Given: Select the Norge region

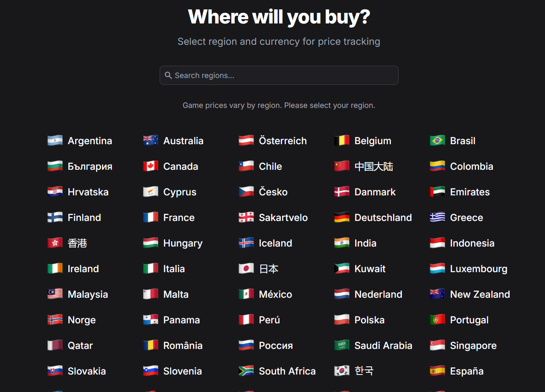Looking at the screenshot, I should 71,320.
